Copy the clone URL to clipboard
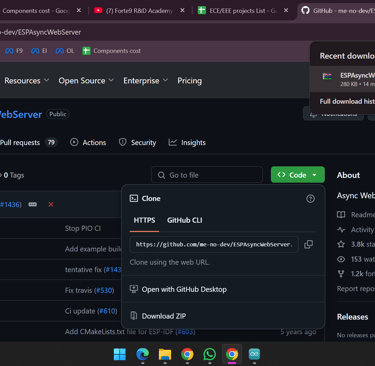375x366 pixels. pos(308,244)
